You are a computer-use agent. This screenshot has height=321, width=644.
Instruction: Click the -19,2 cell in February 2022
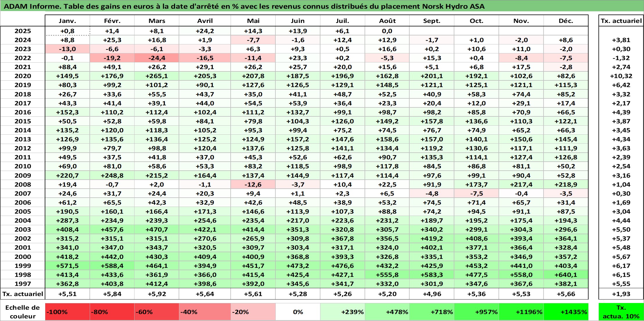click(x=112, y=58)
